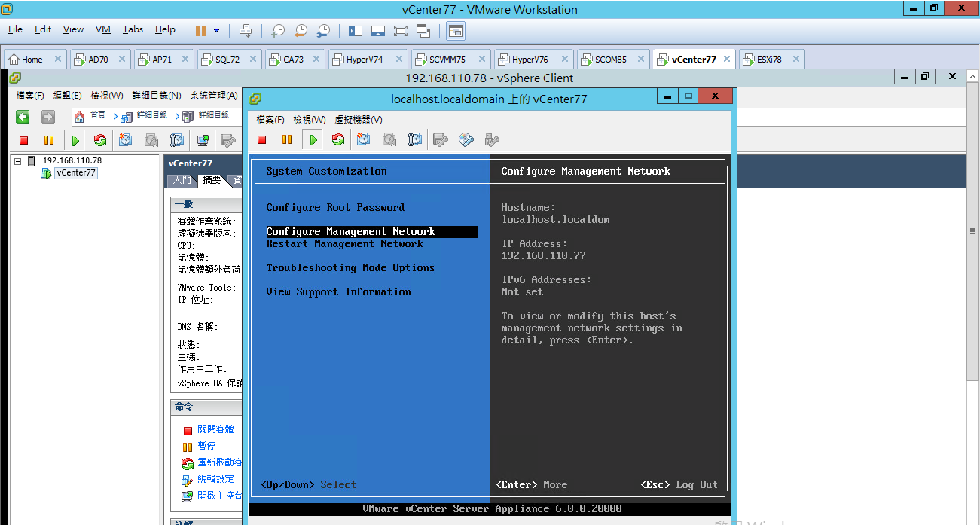Viewport: 980px width, 525px height.
Task: Select the 192.168.110.78 host tree item
Action: pyautogui.click(x=72, y=160)
